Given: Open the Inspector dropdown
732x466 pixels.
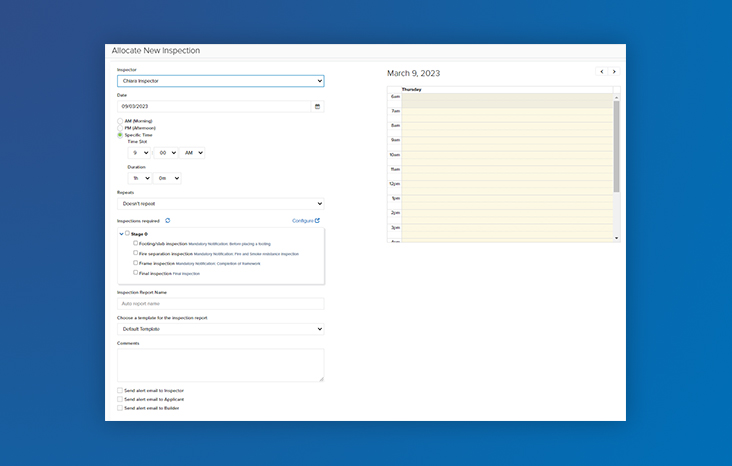Looking at the screenshot, I should click(x=221, y=81).
